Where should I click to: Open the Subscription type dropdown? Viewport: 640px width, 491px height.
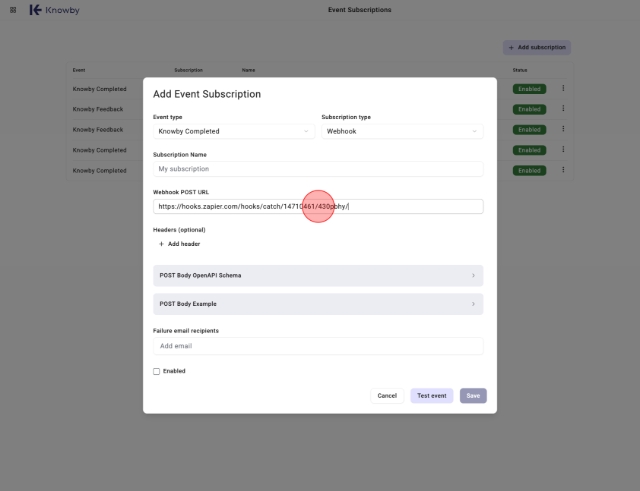point(402,131)
